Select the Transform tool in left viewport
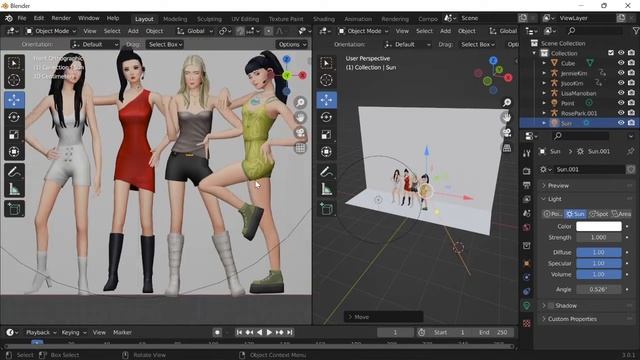Screen dimensions: 640x360 (x=14, y=152)
